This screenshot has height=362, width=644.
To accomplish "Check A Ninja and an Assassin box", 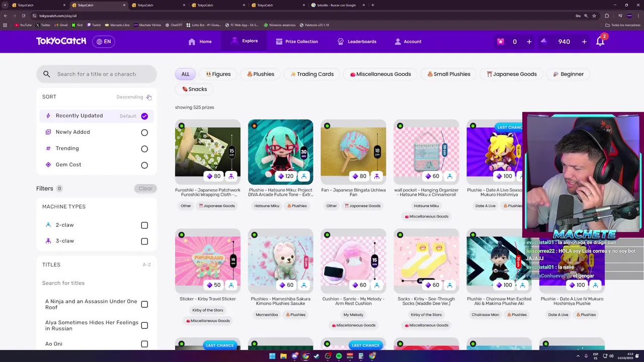I will tap(144, 304).
